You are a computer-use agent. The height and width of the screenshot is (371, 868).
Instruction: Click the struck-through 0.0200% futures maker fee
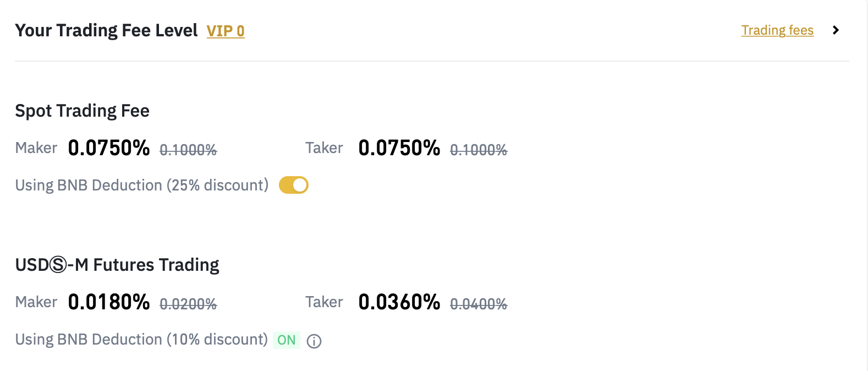click(188, 304)
